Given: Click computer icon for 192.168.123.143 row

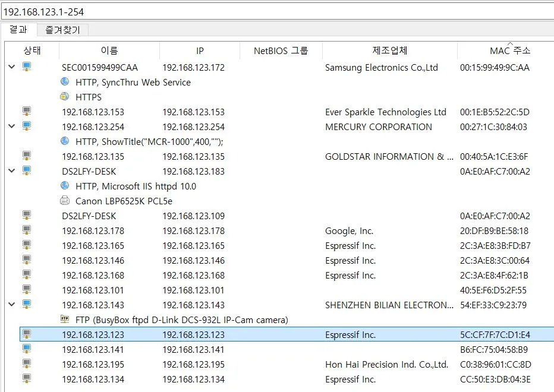Looking at the screenshot, I should tap(27, 304).
